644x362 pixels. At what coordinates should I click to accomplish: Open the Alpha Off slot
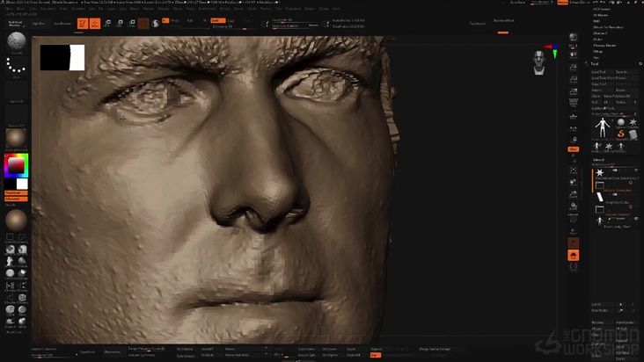coord(17,91)
